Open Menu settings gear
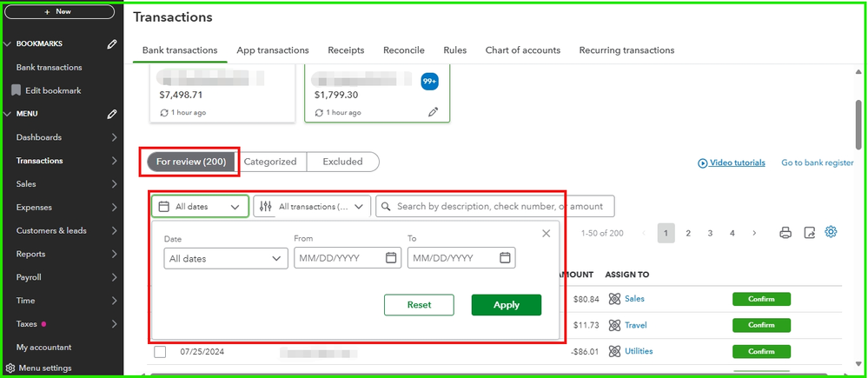The height and width of the screenshot is (378, 868). pyautogui.click(x=10, y=368)
